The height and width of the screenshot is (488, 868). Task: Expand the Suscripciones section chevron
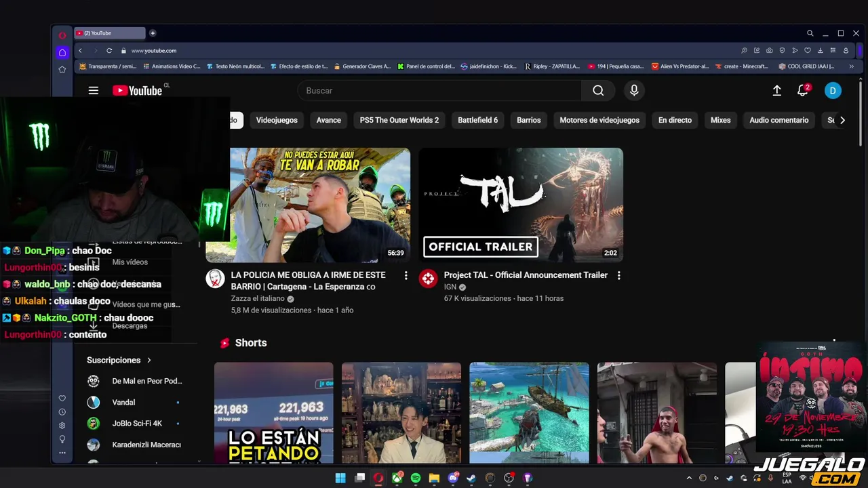pos(149,361)
